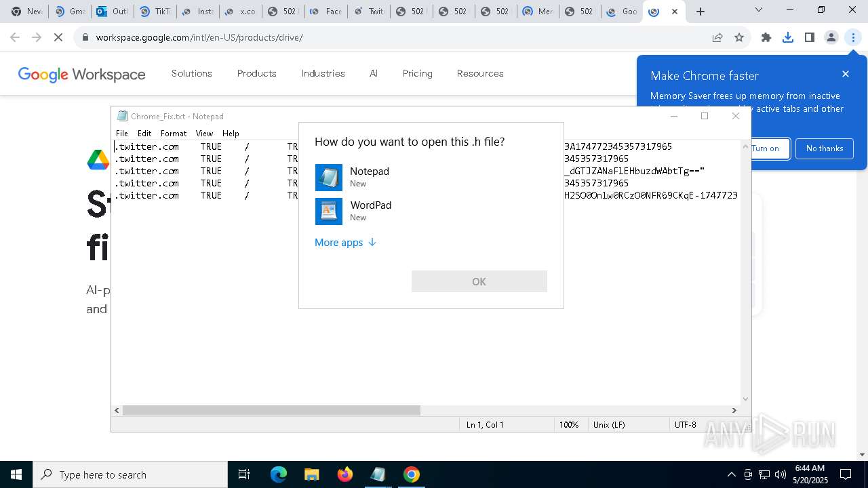The width and height of the screenshot is (868, 488).
Task: Toggle Chrome side panel icon
Action: [x=810, y=37]
